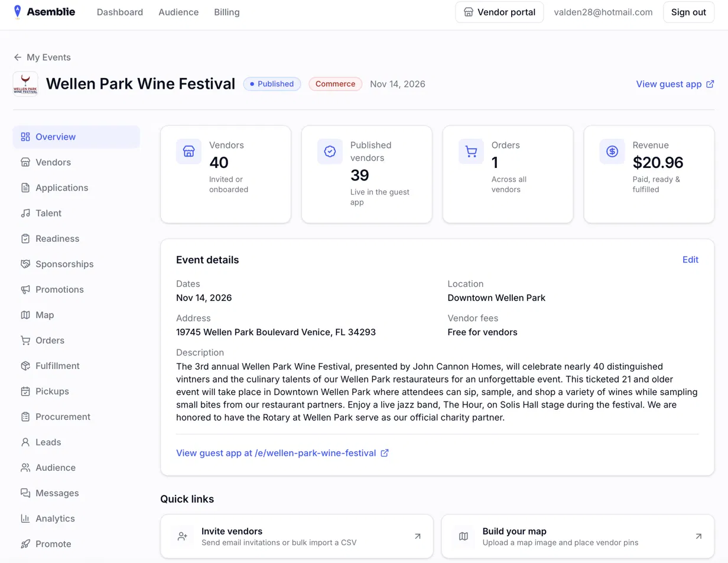The width and height of the screenshot is (728, 563).
Task: Open Messages in the sidebar
Action: point(76,493)
